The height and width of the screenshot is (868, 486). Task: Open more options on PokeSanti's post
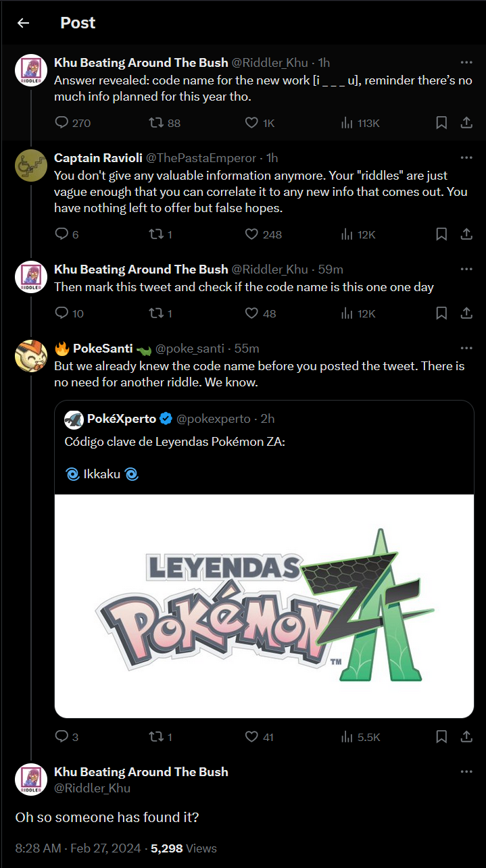466,348
